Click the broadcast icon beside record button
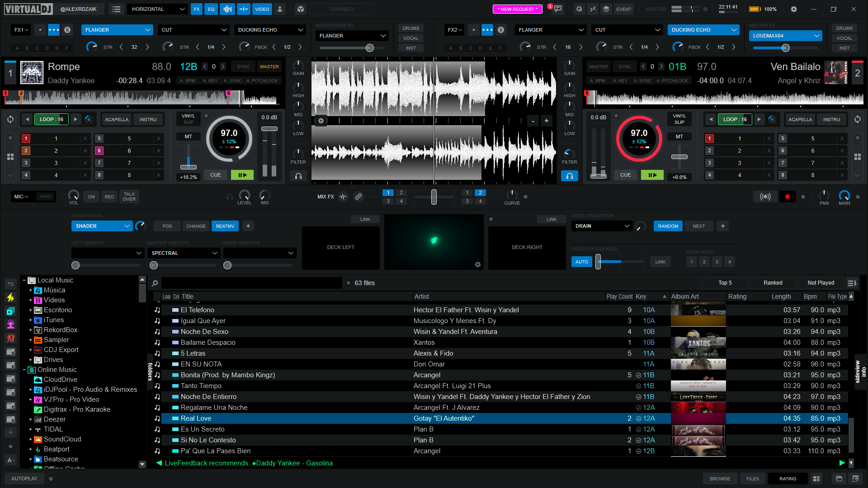The height and width of the screenshot is (488, 868). (765, 197)
